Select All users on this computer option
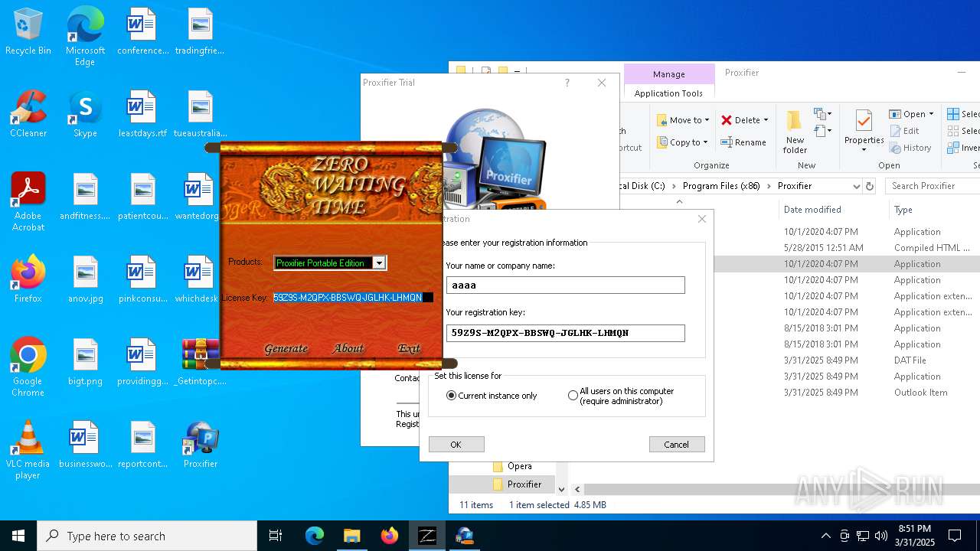 573,396
